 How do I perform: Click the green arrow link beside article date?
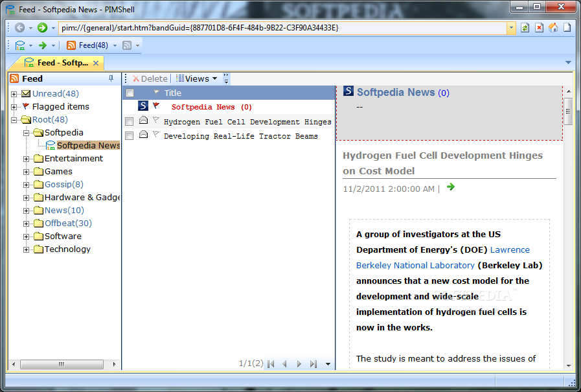pyautogui.click(x=451, y=187)
